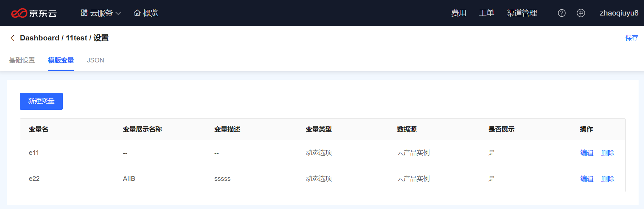
Task: Click the JD Cloud logo
Action: tap(34, 13)
